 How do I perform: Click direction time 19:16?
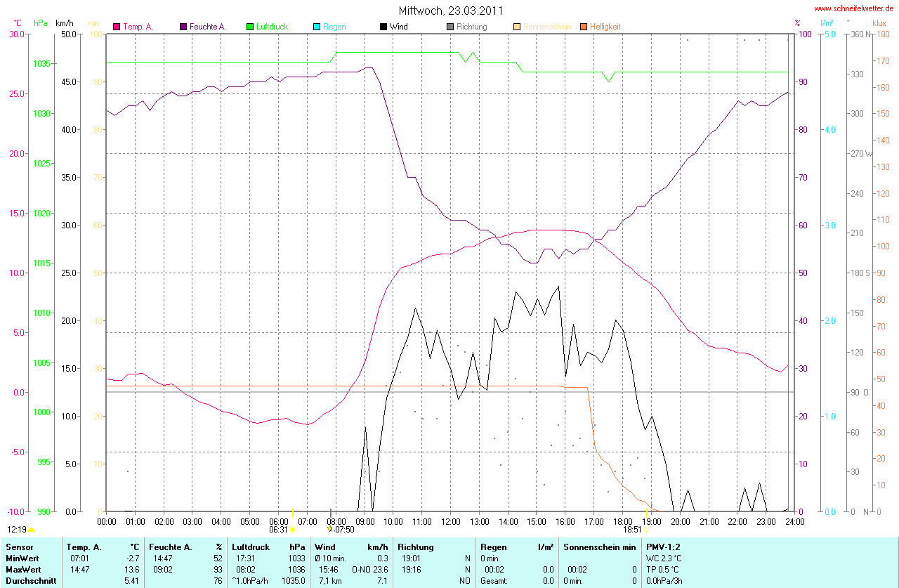tap(411, 569)
